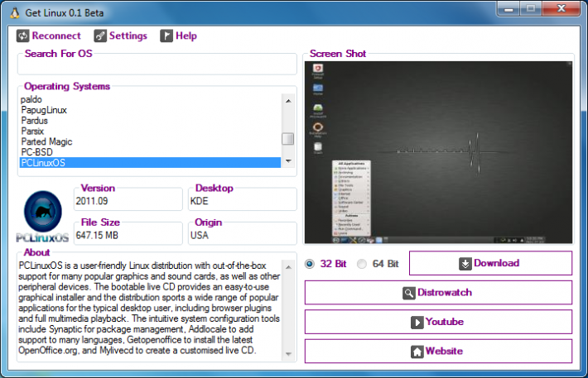Select the 64 Bit radio button

(x=362, y=264)
